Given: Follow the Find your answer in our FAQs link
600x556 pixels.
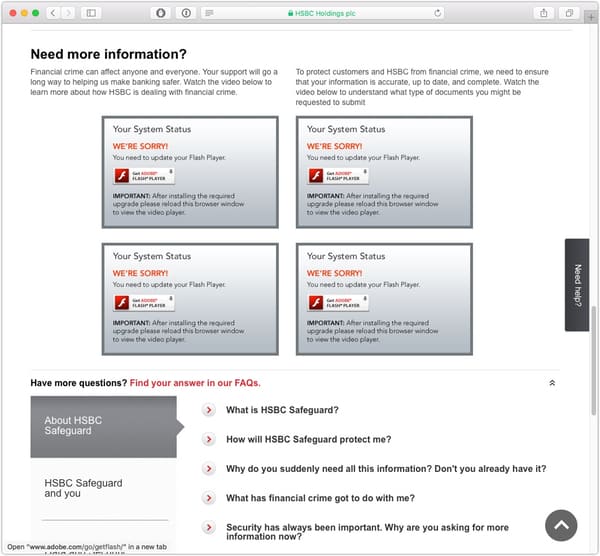Looking at the screenshot, I should [195, 383].
